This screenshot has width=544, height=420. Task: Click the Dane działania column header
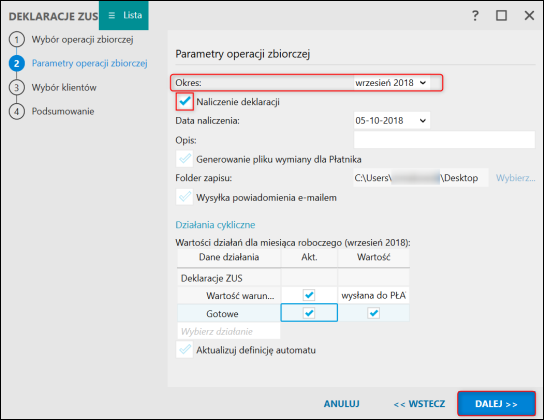tap(229, 257)
